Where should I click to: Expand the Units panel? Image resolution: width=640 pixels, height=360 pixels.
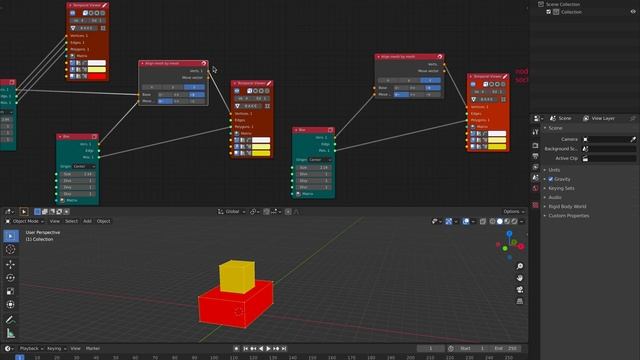554,170
